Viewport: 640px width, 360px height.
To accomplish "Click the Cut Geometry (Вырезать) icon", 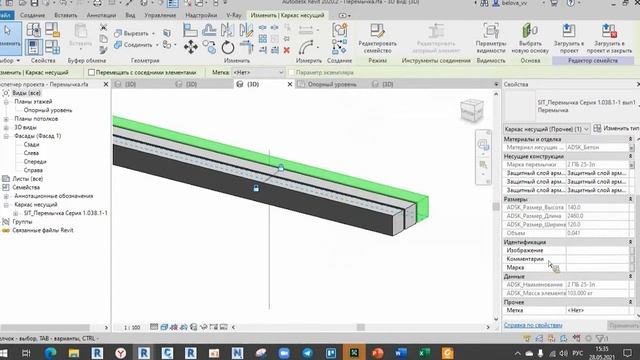I will point(118,33).
